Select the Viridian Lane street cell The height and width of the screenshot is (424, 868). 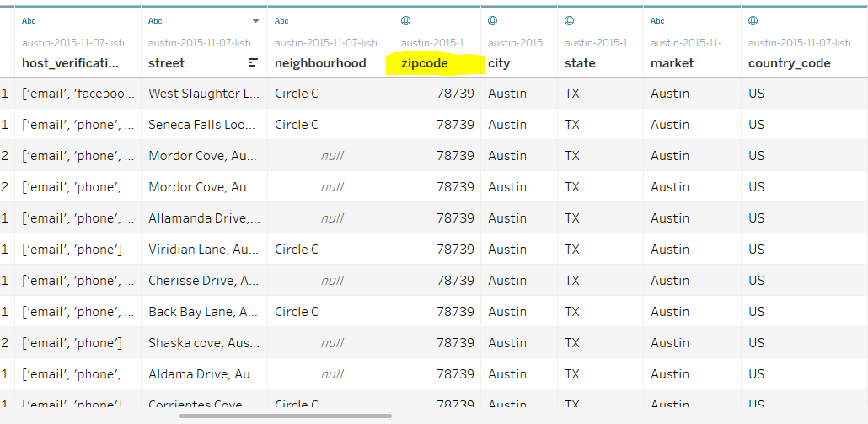(x=203, y=250)
